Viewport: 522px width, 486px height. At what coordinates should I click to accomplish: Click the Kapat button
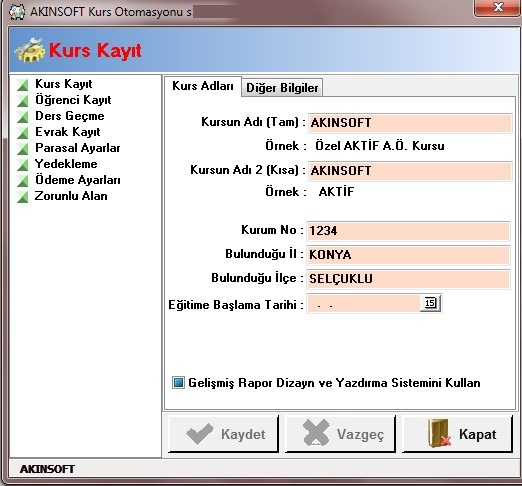pyautogui.click(x=457, y=434)
